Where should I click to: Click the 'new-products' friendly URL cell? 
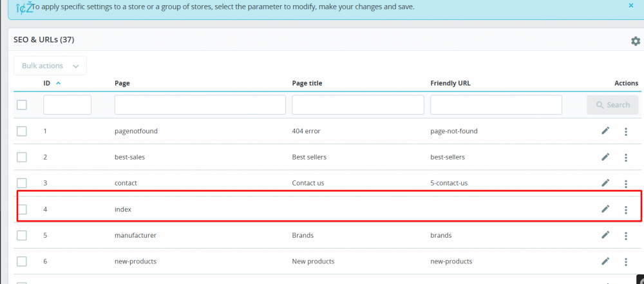tap(451, 261)
